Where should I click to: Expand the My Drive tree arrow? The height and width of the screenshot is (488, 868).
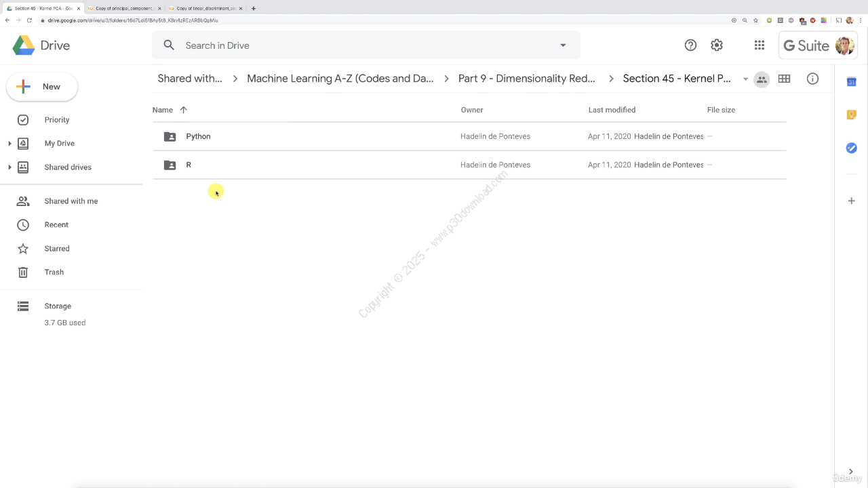coord(9,144)
